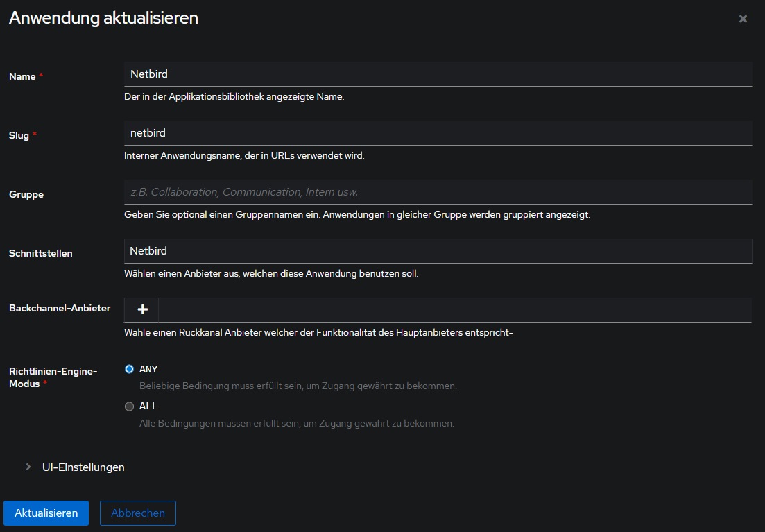The height and width of the screenshot is (532, 765).
Task: Open the Schnittstellen provider dropdown
Action: coord(438,251)
